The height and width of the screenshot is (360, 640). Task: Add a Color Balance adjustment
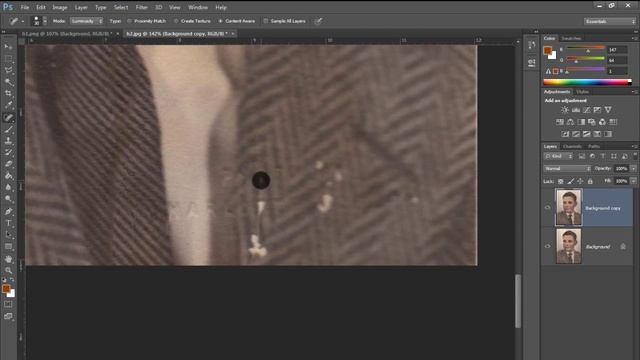click(x=570, y=122)
